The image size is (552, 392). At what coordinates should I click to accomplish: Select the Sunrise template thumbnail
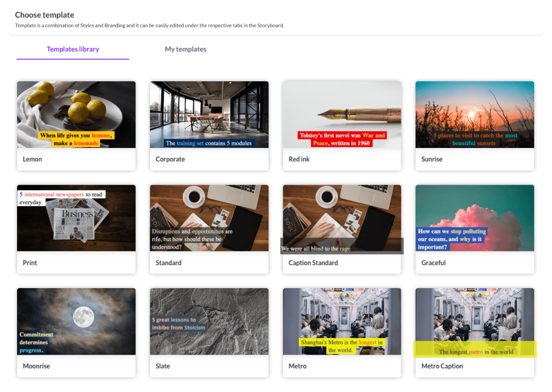(x=475, y=114)
